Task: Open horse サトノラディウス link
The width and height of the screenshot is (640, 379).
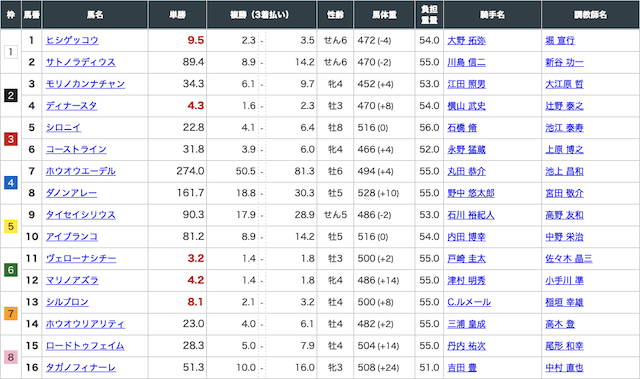Action: pyautogui.click(x=80, y=62)
